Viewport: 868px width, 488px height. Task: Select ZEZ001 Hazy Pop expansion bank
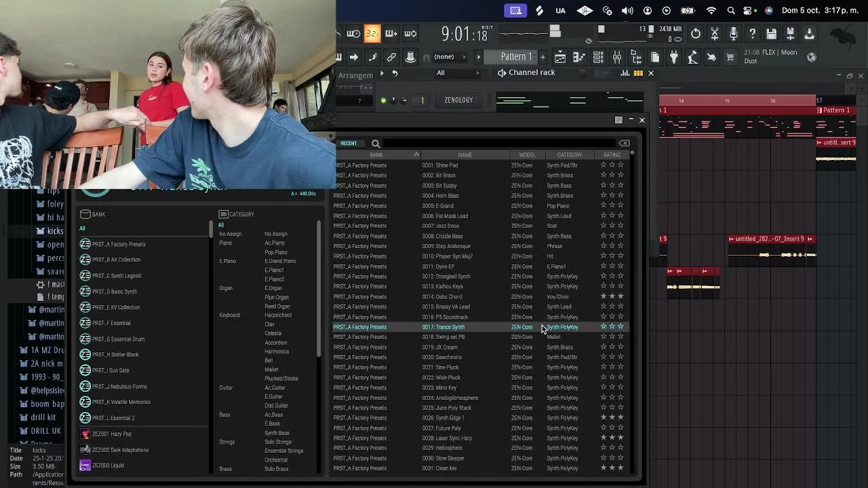tap(112, 434)
